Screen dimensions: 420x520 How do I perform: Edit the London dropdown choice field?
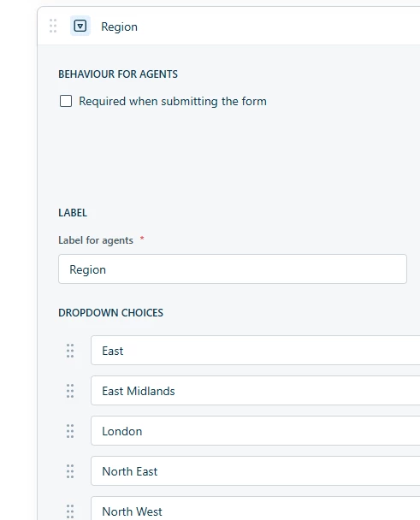pyautogui.click(x=256, y=430)
